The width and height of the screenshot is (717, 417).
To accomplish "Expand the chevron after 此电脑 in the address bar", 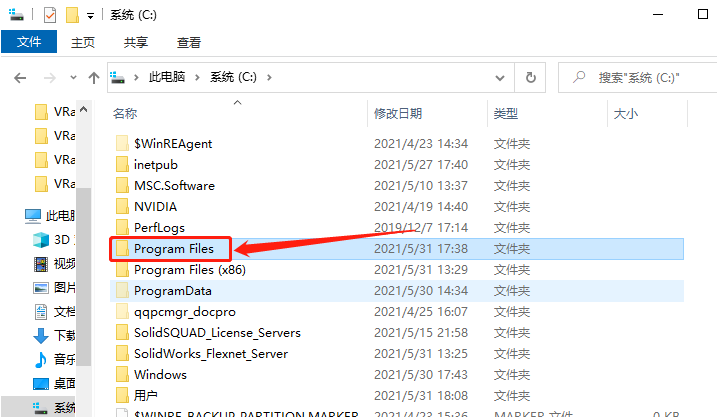I will (198, 77).
